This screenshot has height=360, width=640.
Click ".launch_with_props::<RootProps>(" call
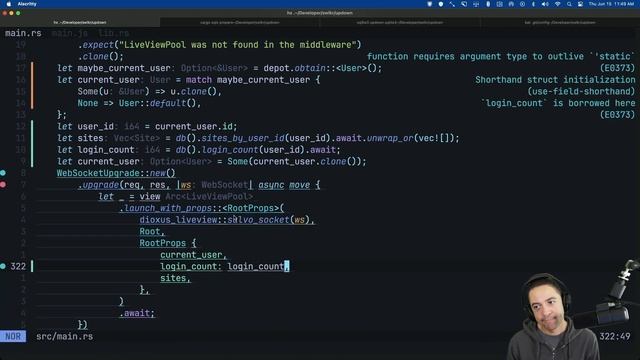201,208
